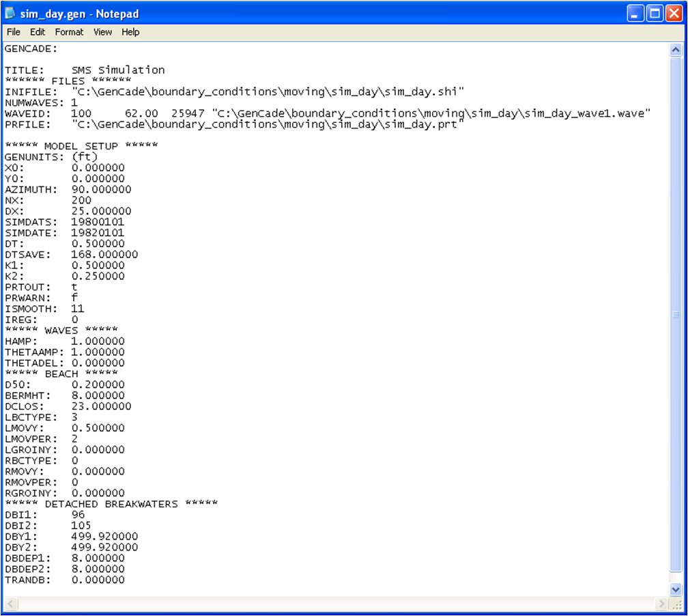Click the DBI2 value 105

[x=81, y=526]
